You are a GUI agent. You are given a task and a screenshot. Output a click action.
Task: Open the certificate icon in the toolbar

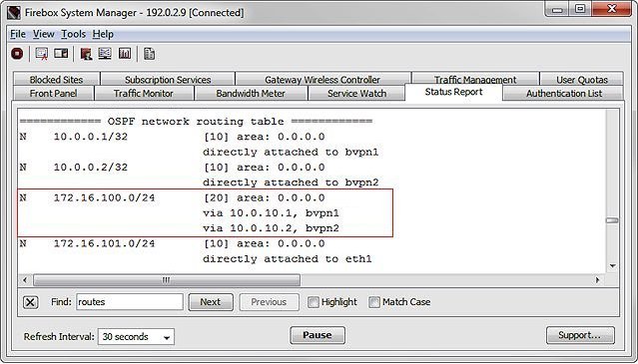(x=42, y=53)
